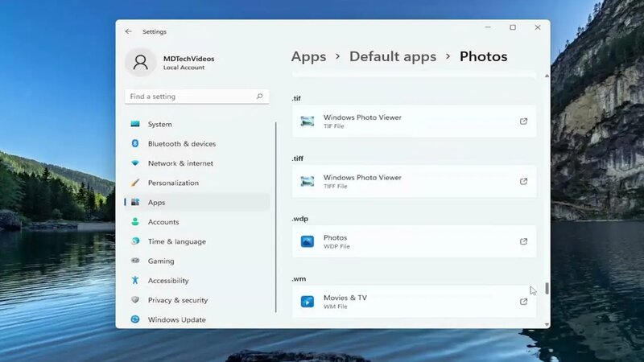Open System settings

(x=197, y=124)
